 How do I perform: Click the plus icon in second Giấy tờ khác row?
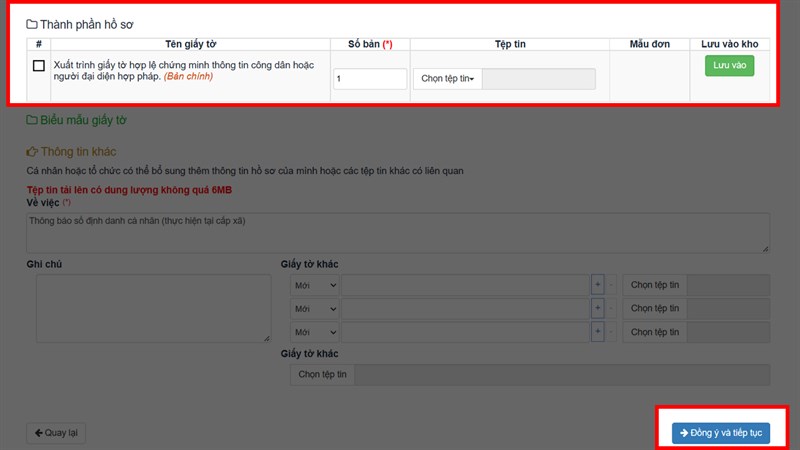pos(597,308)
